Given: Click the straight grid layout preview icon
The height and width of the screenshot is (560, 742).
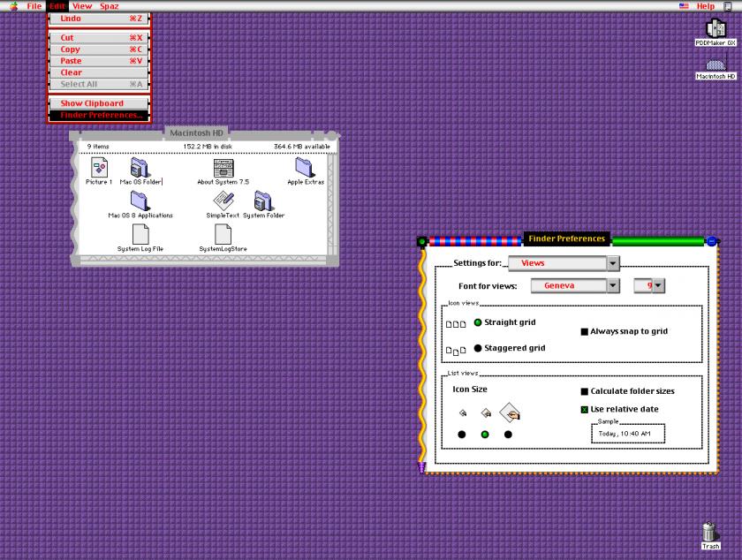Looking at the screenshot, I should pyautogui.click(x=456, y=324).
